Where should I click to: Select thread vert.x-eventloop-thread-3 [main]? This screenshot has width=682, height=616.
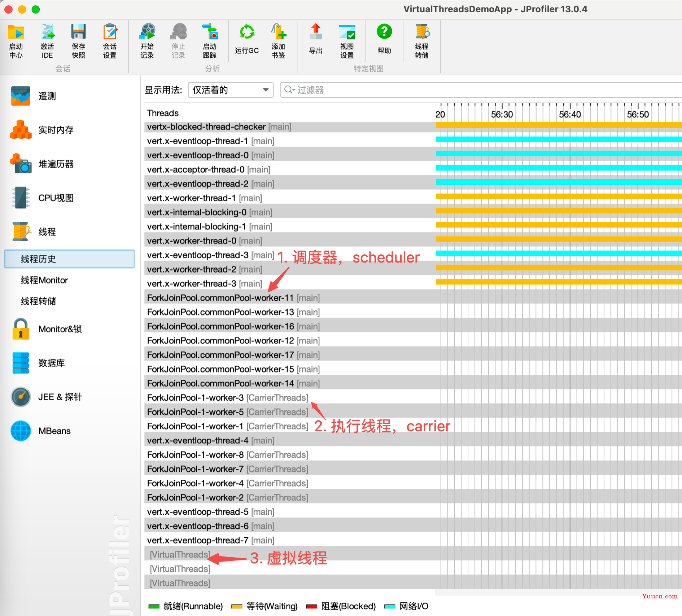tap(211, 255)
